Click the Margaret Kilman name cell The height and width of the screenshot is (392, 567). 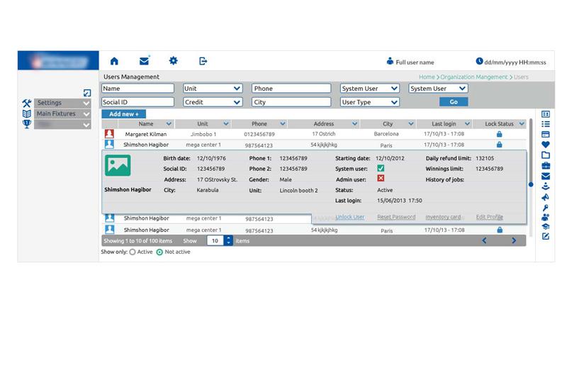pyautogui.click(x=146, y=134)
